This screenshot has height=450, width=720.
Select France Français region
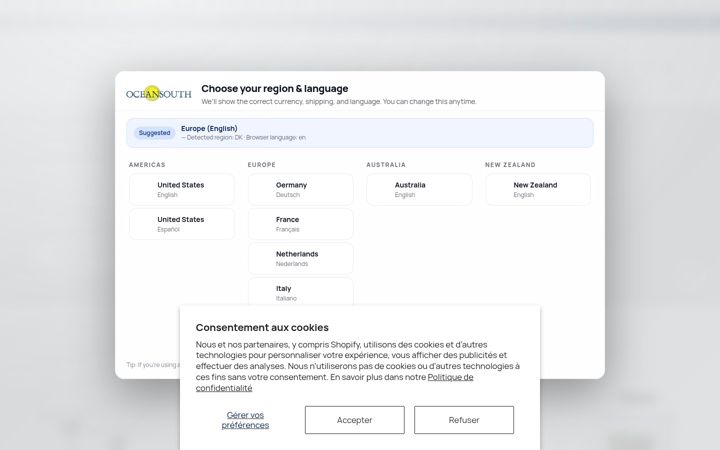tap(301, 224)
